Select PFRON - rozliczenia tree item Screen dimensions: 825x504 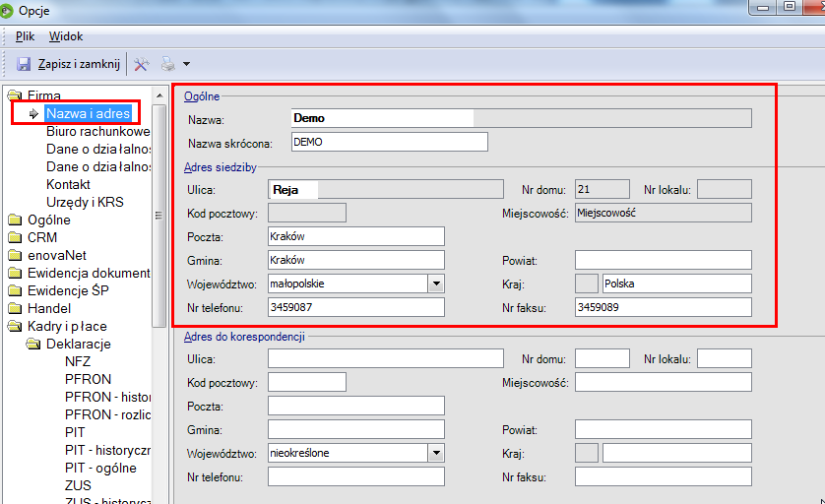tap(108, 414)
